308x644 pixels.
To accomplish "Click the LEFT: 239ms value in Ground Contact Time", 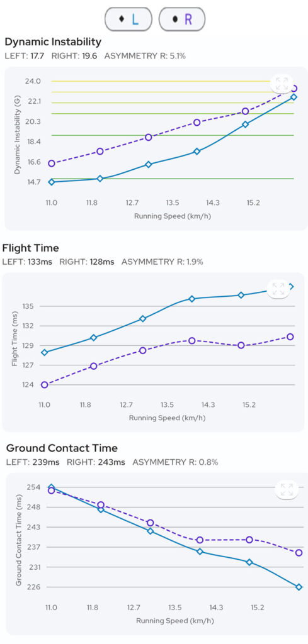I will pos(33,462).
